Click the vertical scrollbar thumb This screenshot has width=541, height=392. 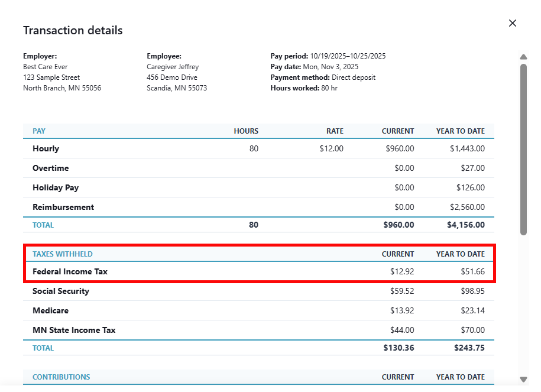[523, 148]
